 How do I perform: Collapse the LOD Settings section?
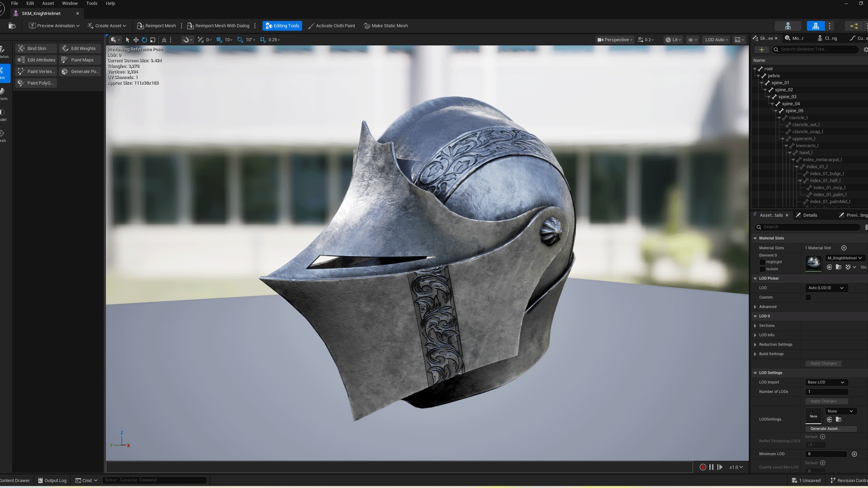tap(755, 373)
